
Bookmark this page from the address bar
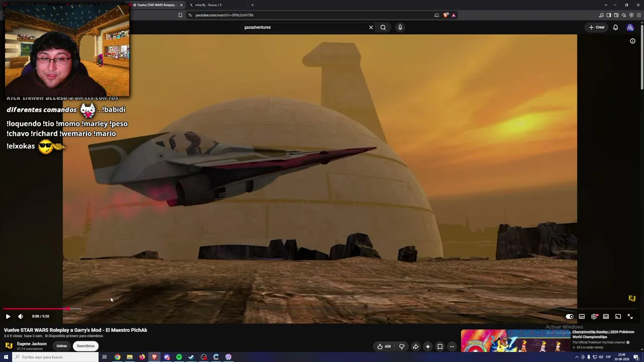pos(180,15)
